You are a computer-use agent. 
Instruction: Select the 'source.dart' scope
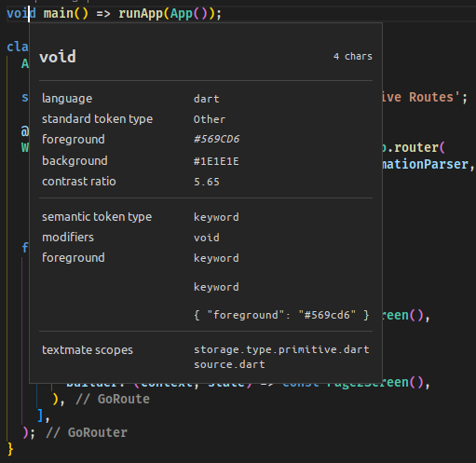pyautogui.click(x=229, y=364)
